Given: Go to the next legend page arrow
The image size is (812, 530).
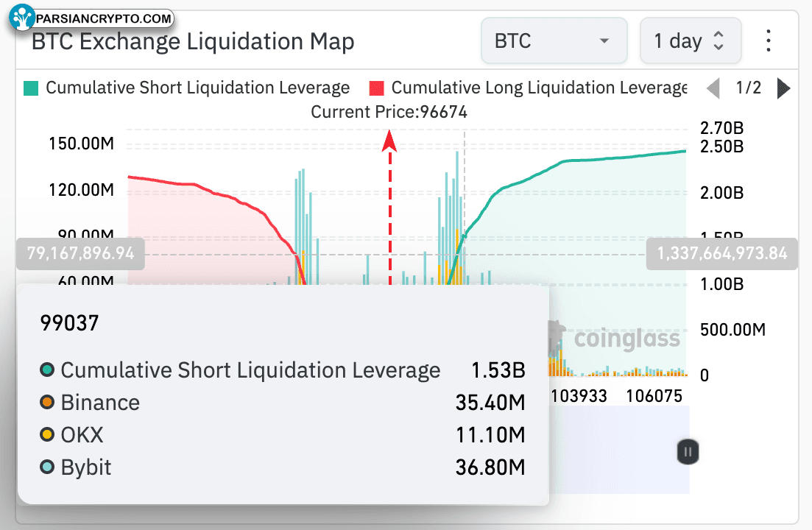Looking at the screenshot, I should tap(784, 88).
